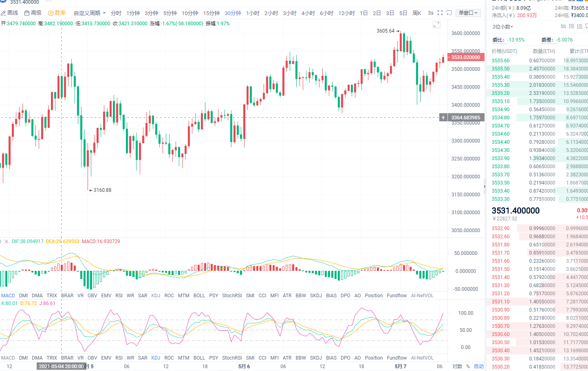This screenshot has height=371, width=588.
Task: Select bid price 3530.20 in order book
Action: pyautogui.click(x=500, y=367)
